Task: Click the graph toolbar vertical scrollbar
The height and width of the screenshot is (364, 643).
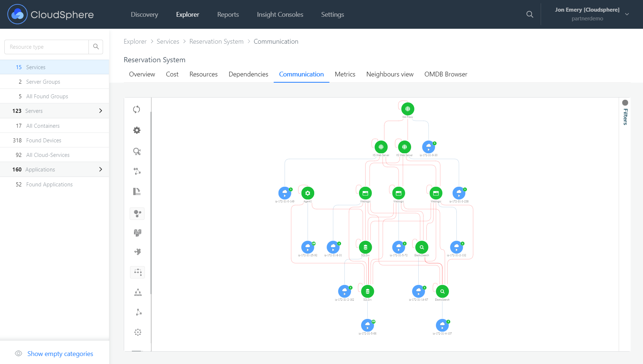Action: click(151, 203)
